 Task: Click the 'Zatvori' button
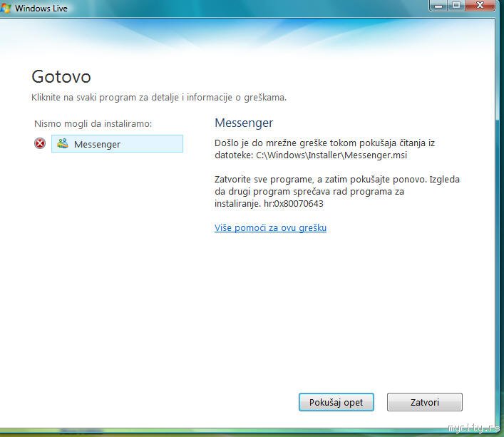coord(425,402)
